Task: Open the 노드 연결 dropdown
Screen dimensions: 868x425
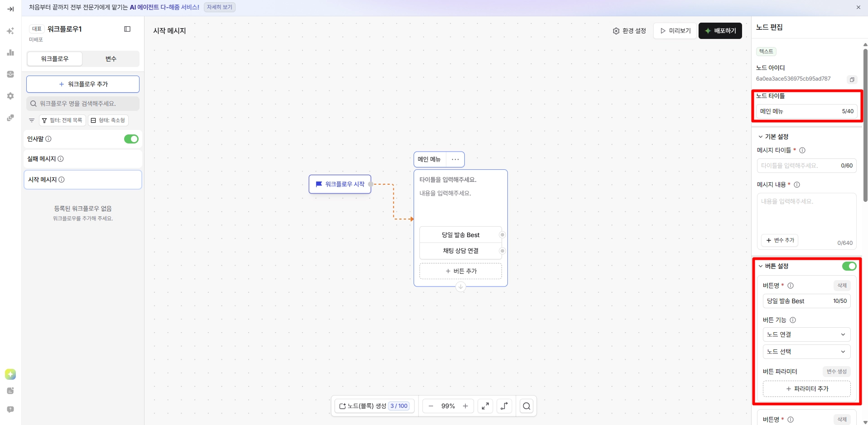Action: [x=806, y=334]
